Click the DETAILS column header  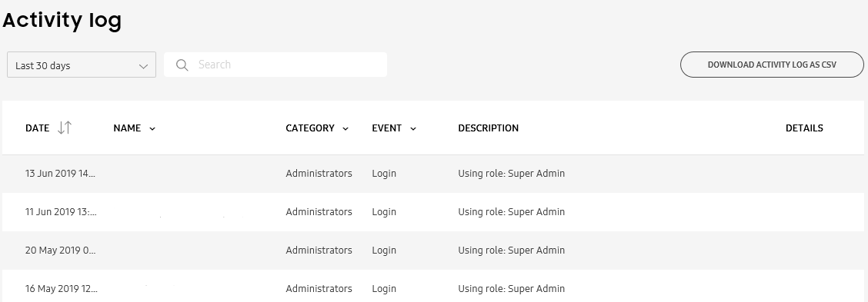pyautogui.click(x=804, y=128)
